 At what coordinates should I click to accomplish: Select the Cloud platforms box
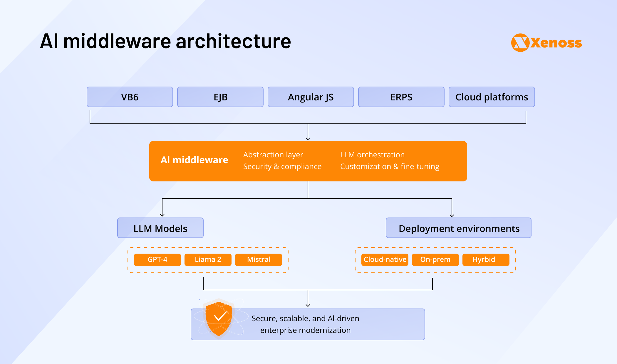[492, 97]
